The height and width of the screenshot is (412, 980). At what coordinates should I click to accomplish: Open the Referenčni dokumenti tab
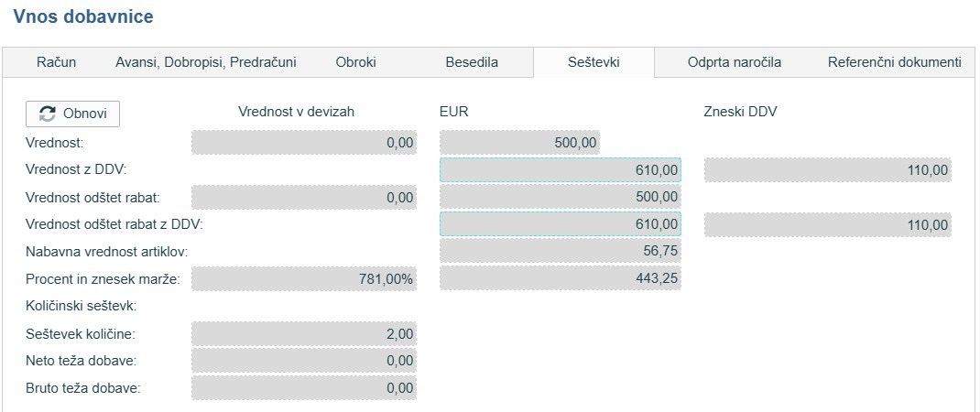[x=894, y=62]
